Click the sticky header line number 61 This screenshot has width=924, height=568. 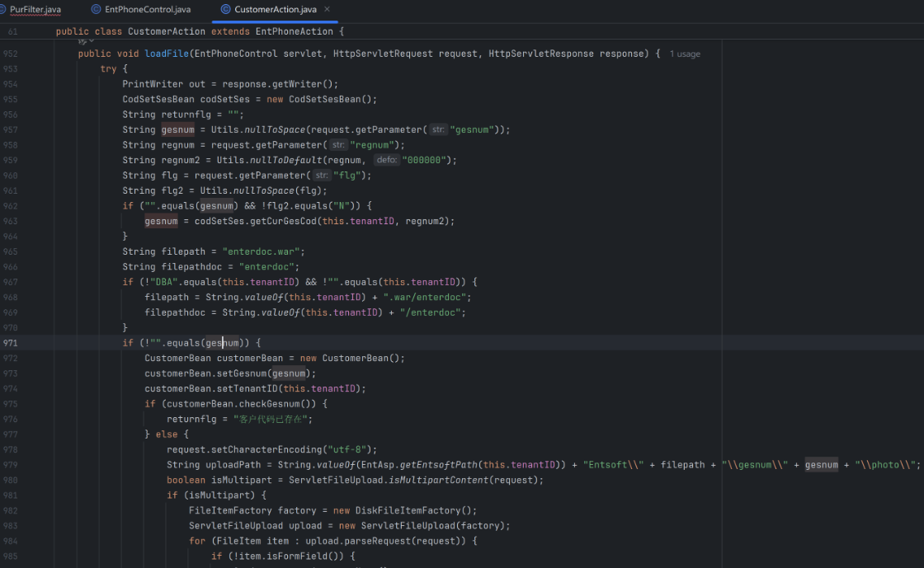pos(12,31)
